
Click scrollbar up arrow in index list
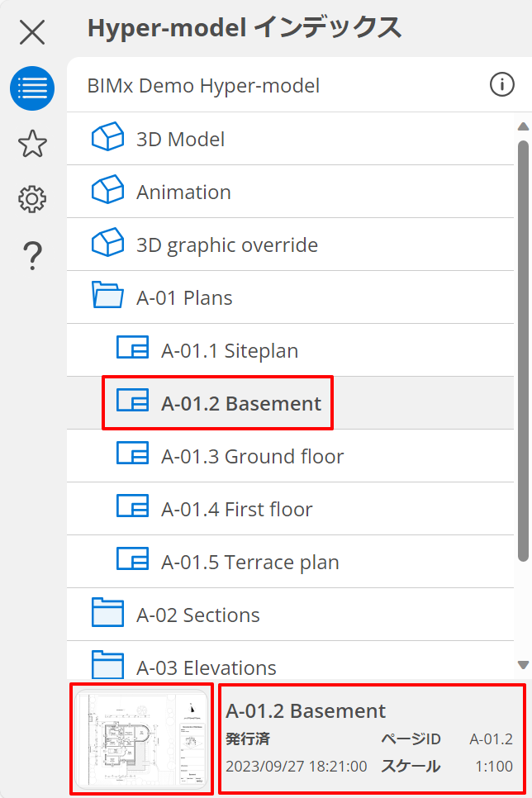(522, 126)
